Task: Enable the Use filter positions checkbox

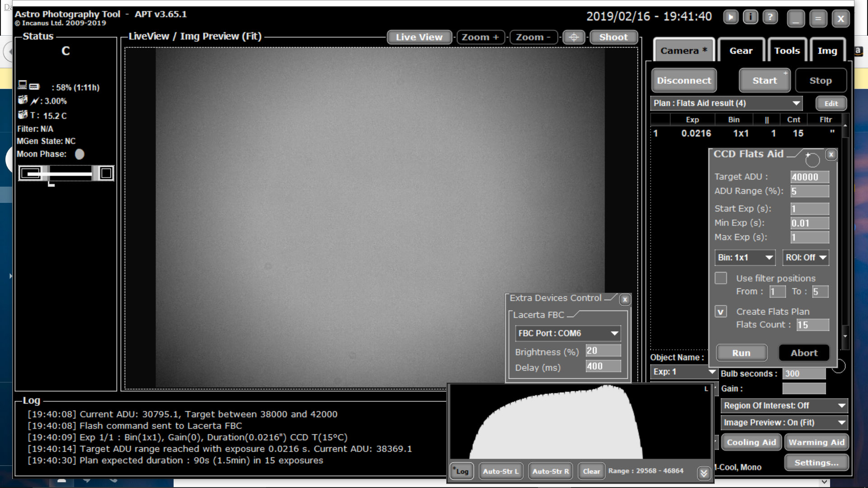Action: 721,278
